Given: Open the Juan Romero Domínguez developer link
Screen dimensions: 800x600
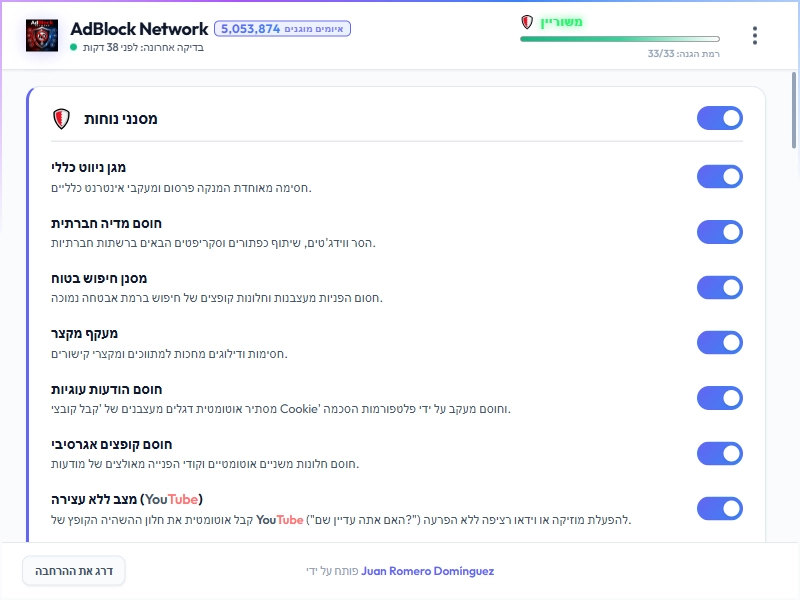Looking at the screenshot, I should [428, 571].
